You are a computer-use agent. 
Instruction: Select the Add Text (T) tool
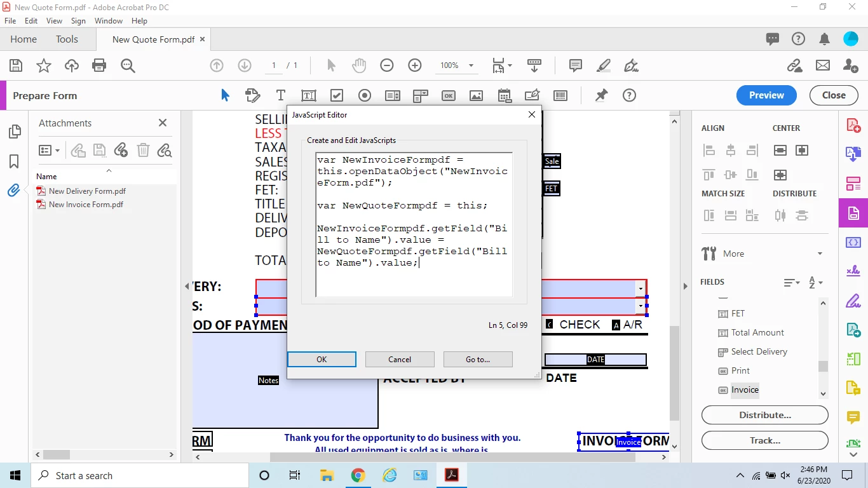coord(281,95)
